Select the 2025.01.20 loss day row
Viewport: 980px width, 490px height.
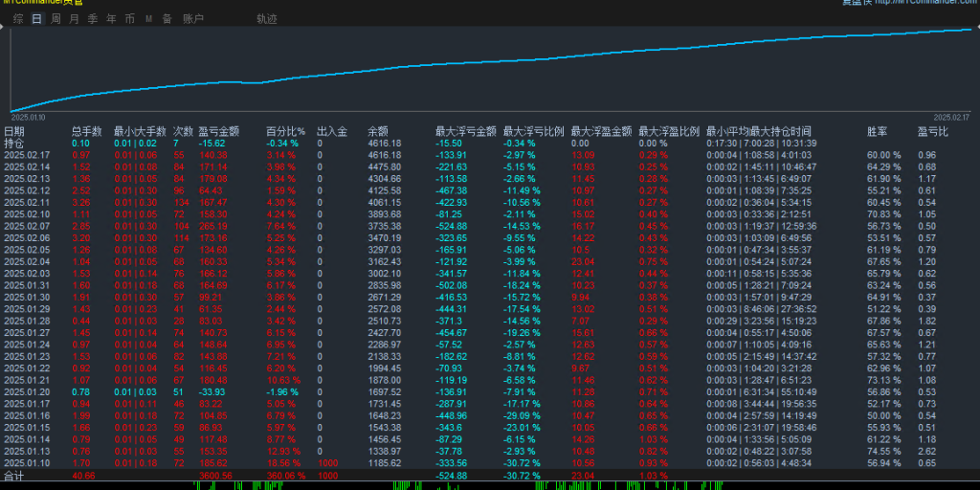coord(28,391)
